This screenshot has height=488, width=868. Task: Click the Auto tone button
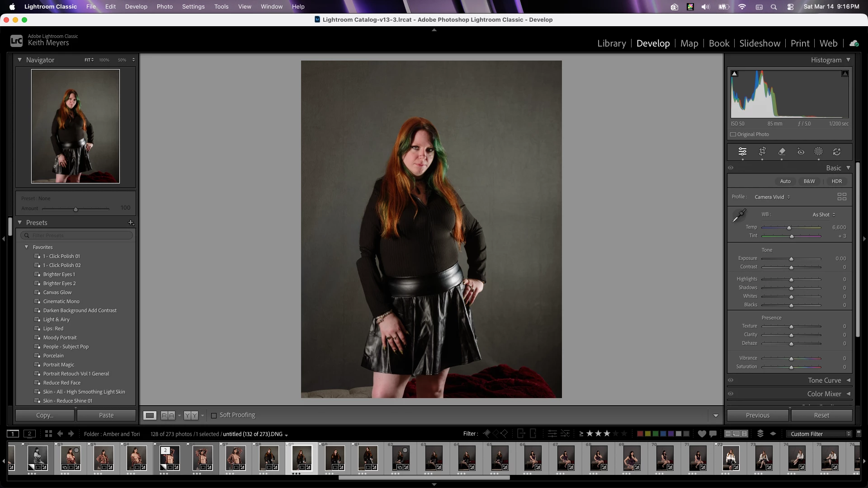pos(785,181)
